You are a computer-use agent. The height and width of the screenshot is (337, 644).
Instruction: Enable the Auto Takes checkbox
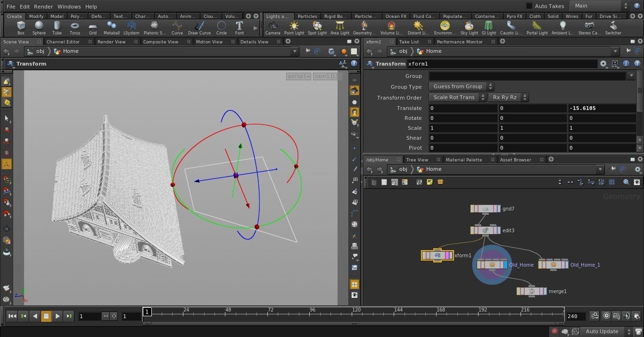click(529, 6)
